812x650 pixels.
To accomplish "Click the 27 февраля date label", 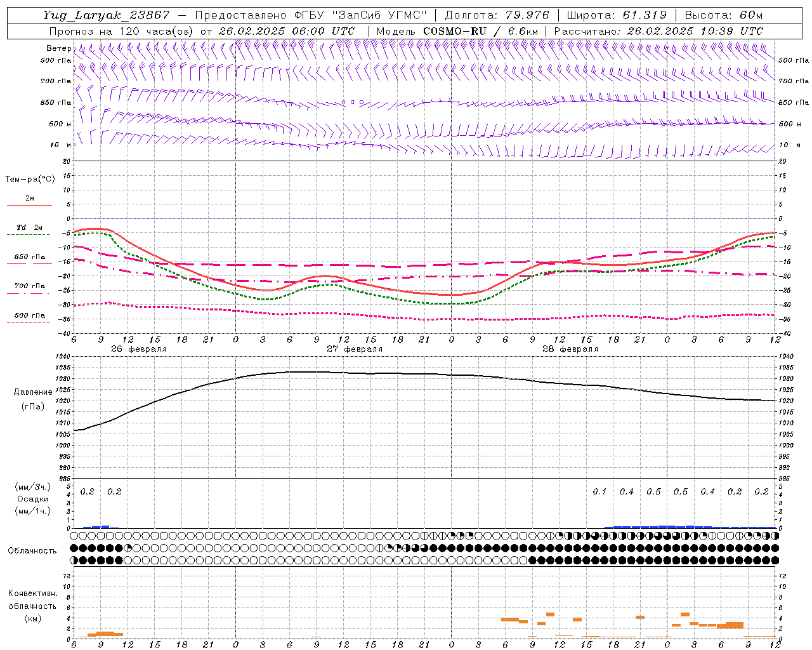I will 355,349.
